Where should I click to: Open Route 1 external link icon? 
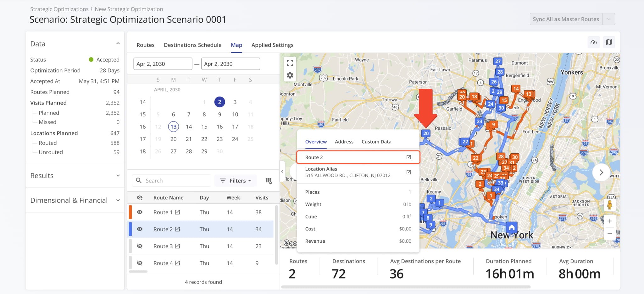pos(177,212)
